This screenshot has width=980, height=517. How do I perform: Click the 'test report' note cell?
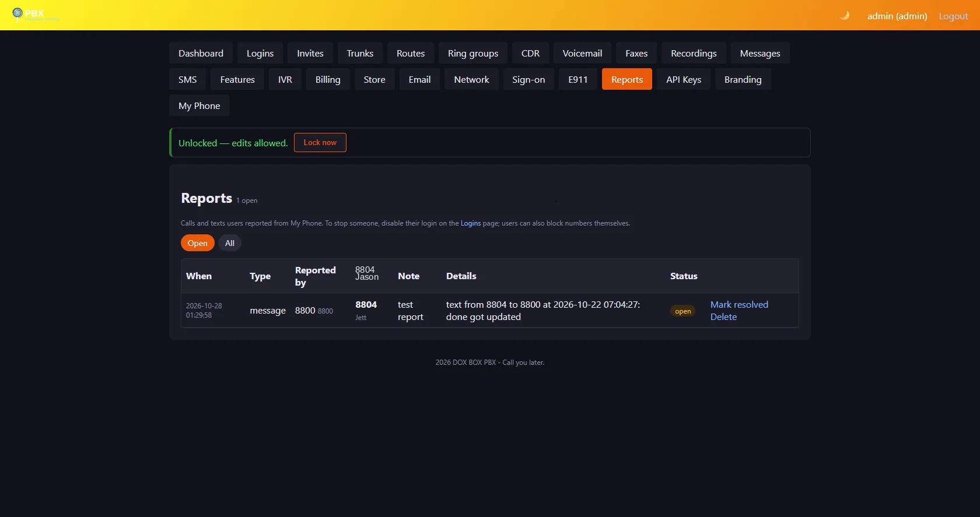(411, 311)
